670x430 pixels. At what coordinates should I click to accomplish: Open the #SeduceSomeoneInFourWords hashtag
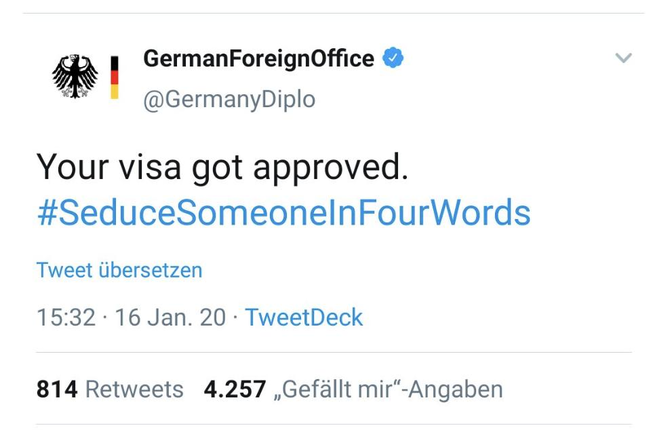tap(283, 213)
